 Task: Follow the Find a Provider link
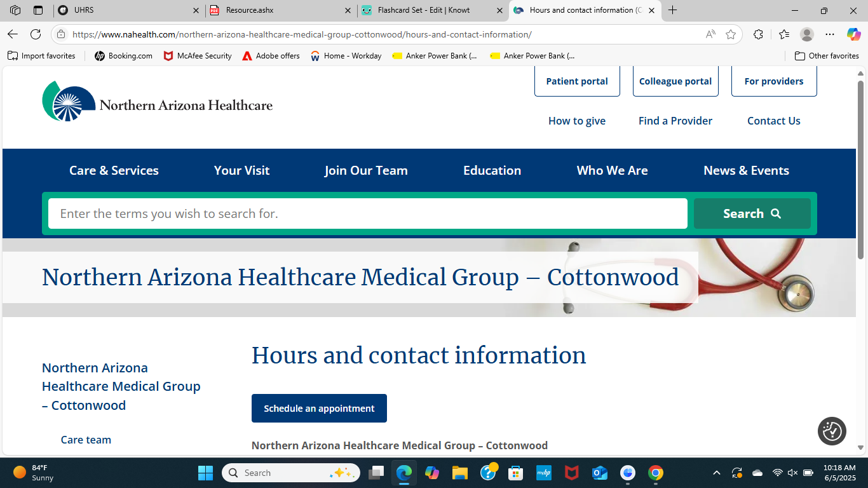[x=675, y=121]
